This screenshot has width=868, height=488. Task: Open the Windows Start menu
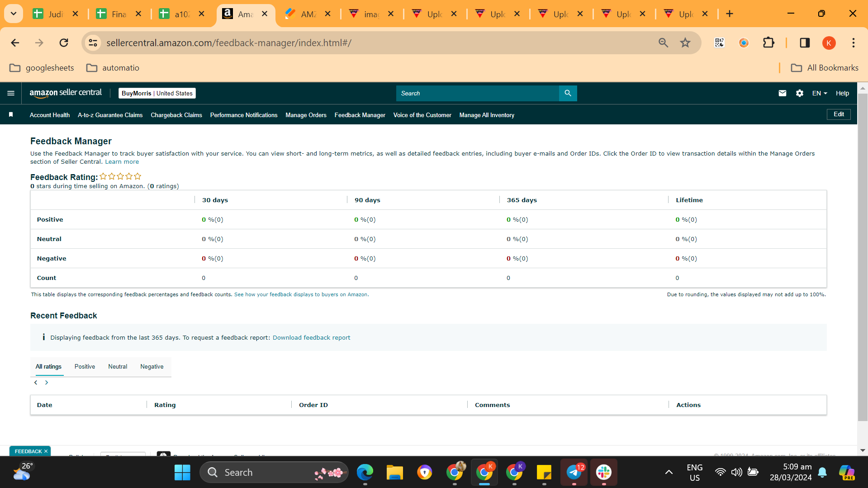[182, 473]
